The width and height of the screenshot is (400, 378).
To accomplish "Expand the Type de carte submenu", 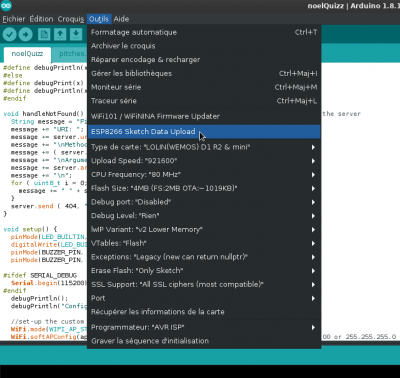I will tap(204, 147).
